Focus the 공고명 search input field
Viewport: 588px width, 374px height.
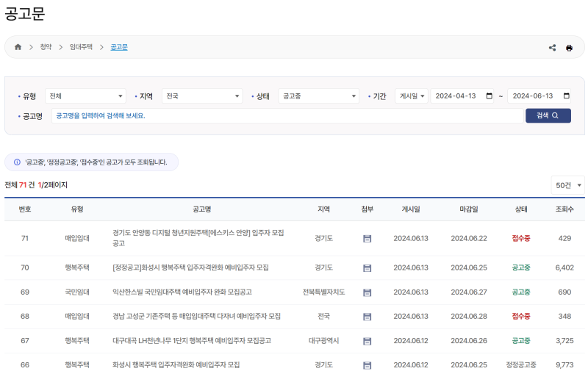(287, 116)
